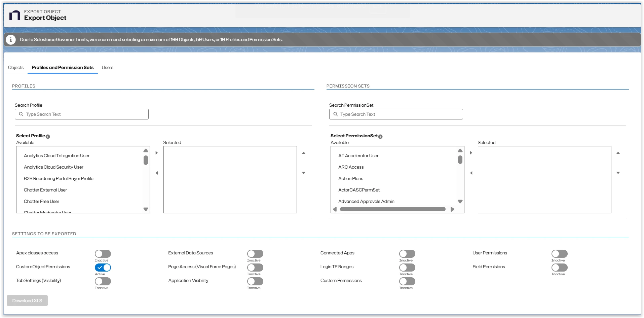Click the info icon beside Select PermissionSet
Screen dimensions: 644x318
point(380,136)
